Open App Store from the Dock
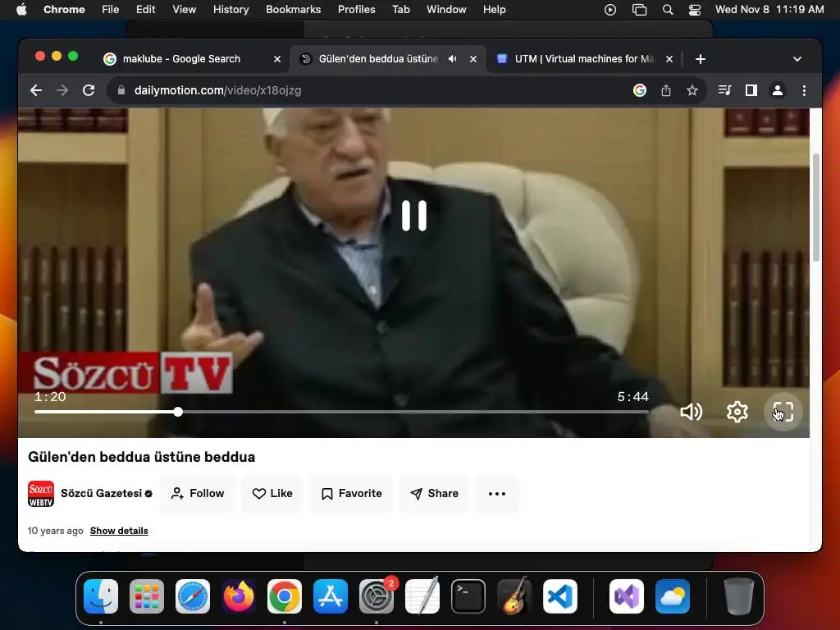 [331, 596]
